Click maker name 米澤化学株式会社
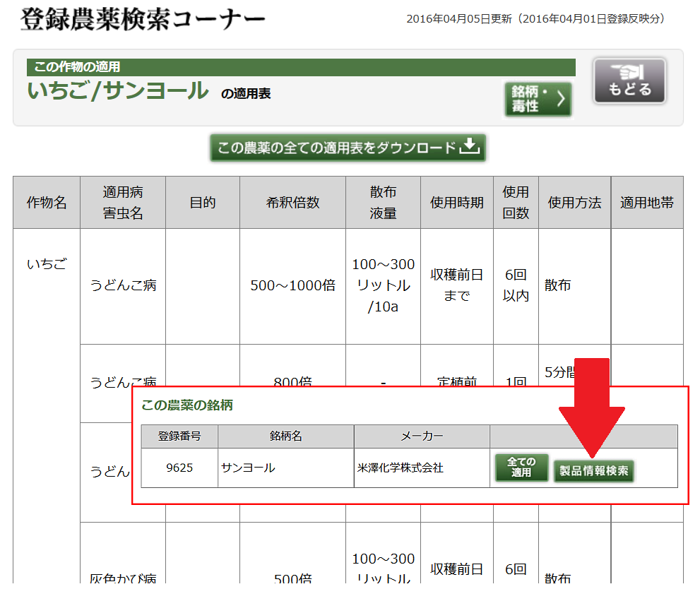This screenshot has height=601, width=700. coord(401,468)
